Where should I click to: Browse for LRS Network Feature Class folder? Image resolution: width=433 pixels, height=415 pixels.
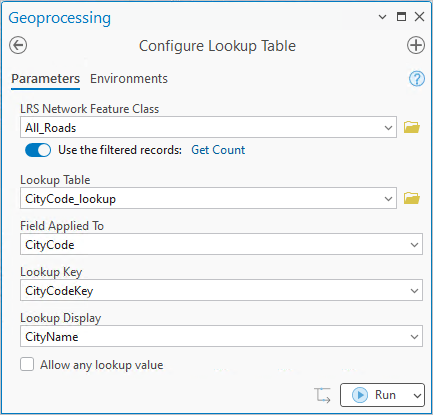(x=412, y=127)
